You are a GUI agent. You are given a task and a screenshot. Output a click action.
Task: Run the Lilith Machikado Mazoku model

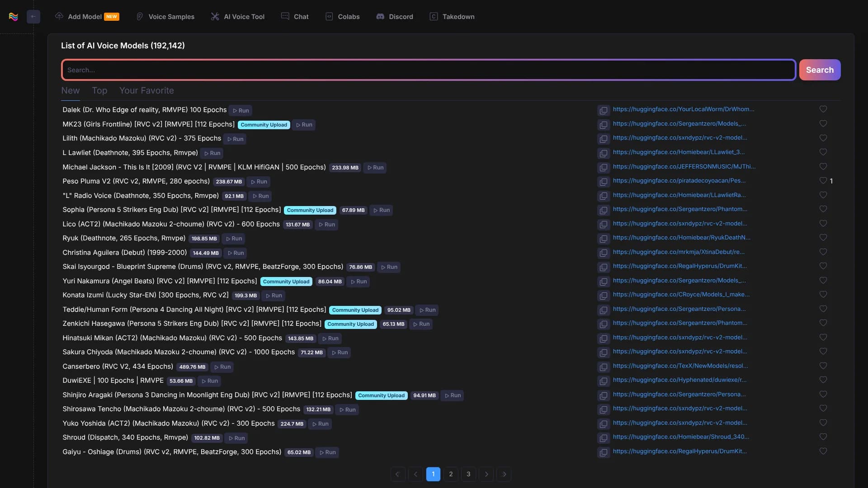click(236, 139)
